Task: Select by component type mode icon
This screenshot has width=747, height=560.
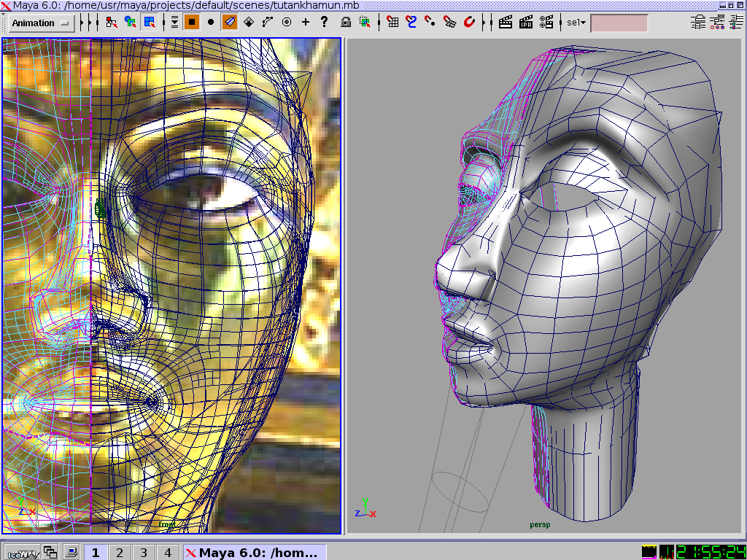Action: 149,22
